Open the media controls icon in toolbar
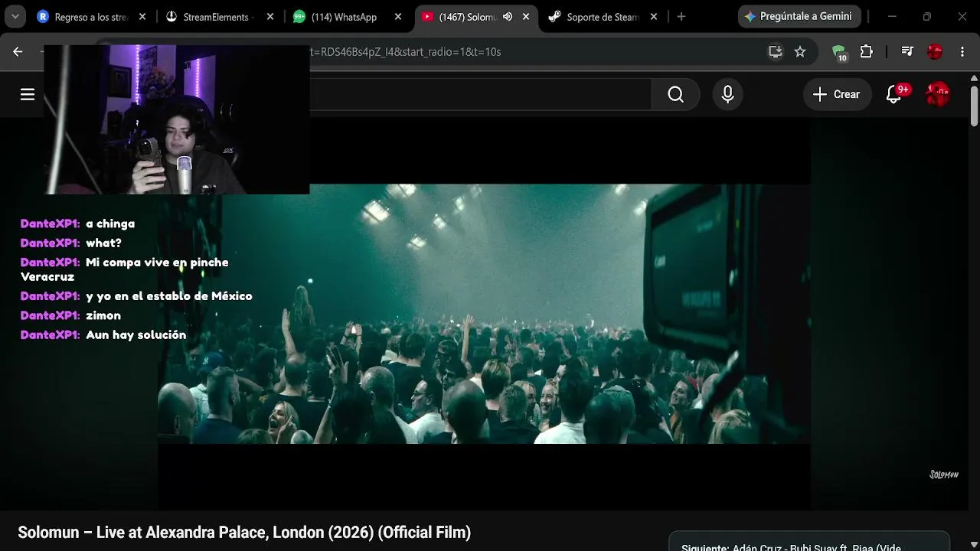Image resolution: width=980 pixels, height=551 pixels. point(907,51)
